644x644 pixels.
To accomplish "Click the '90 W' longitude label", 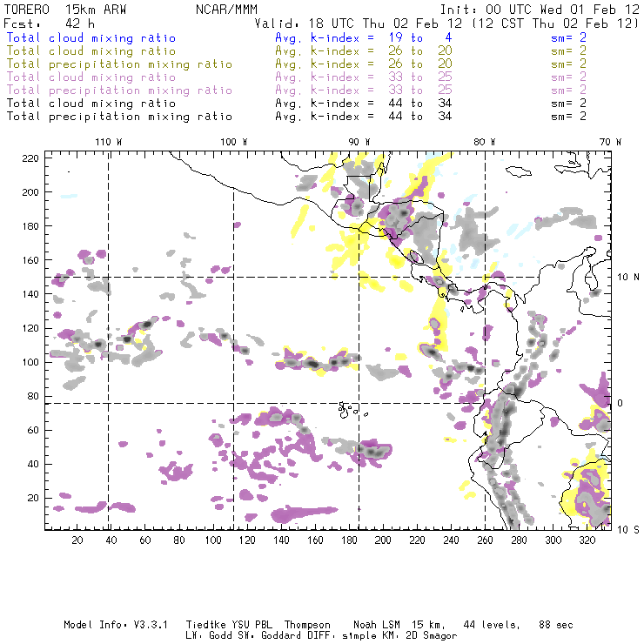I will [x=359, y=142].
